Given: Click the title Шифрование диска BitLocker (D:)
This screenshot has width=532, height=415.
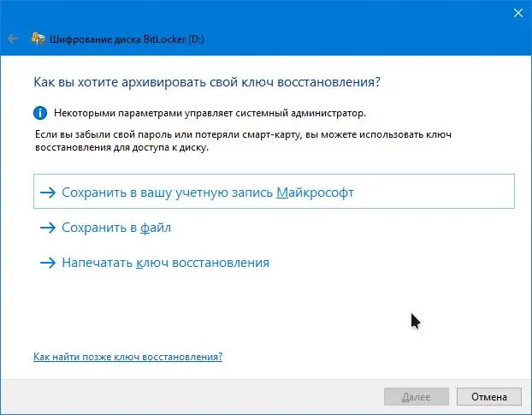Looking at the screenshot, I should click(127, 39).
